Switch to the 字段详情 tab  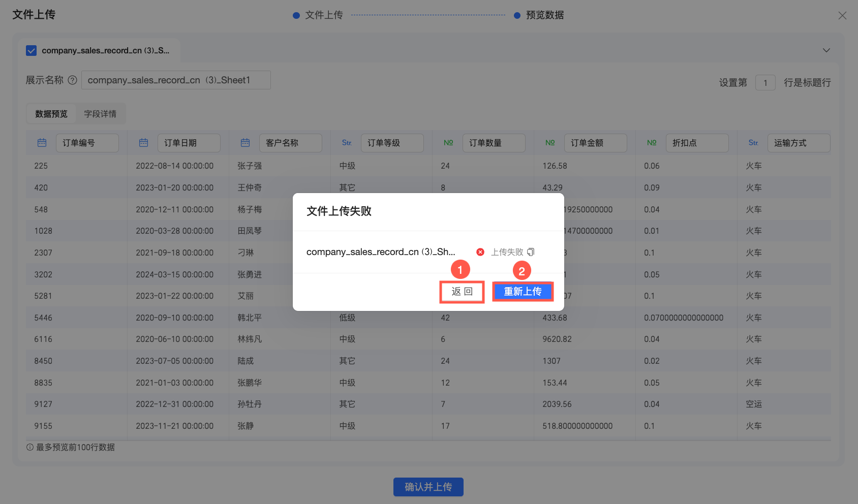click(100, 114)
